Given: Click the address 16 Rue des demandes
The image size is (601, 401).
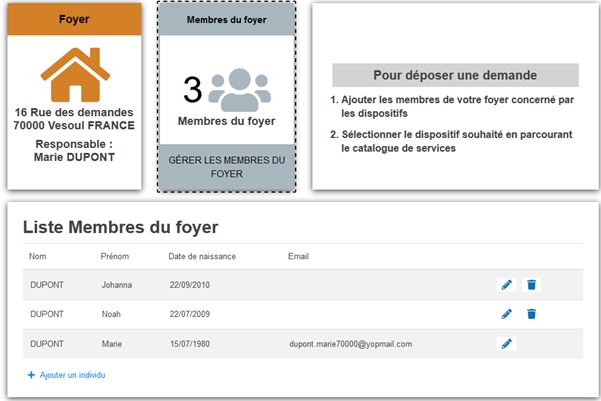Looking at the screenshot, I should [x=74, y=112].
